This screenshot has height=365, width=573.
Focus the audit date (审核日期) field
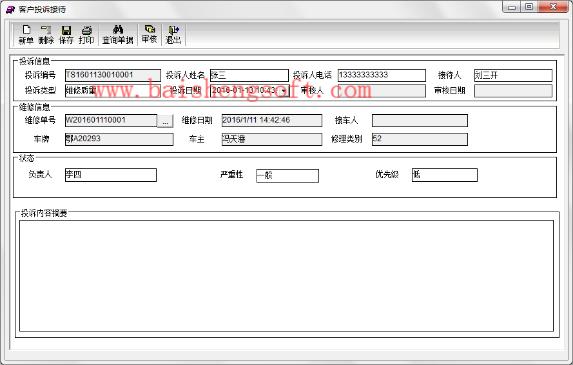[513, 91]
